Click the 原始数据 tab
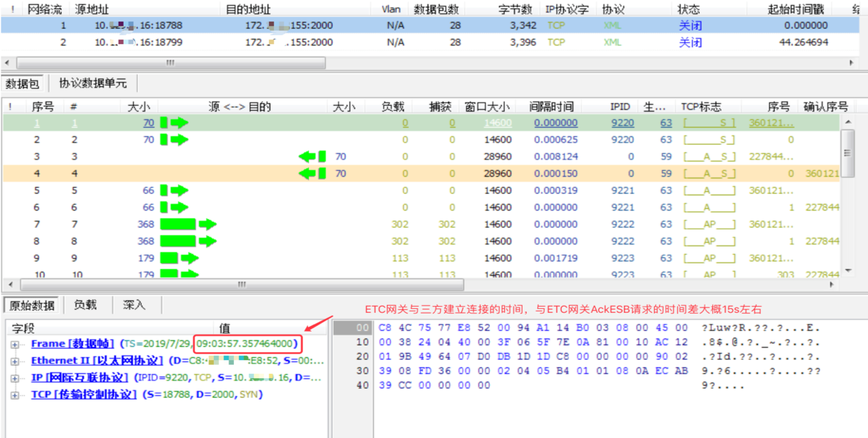 pyautogui.click(x=30, y=305)
